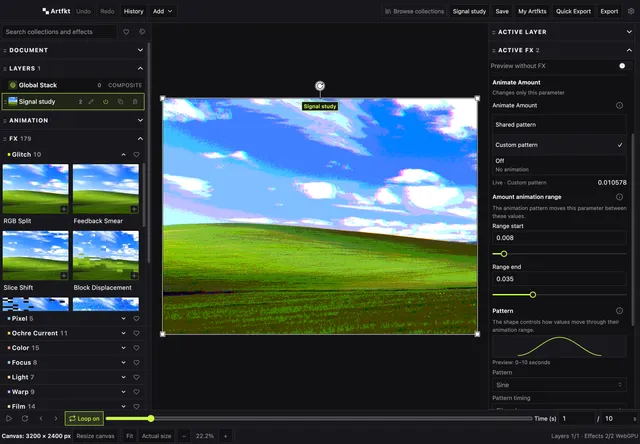This screenshot has width=640, height=444.
Task: Click Browse collections
Action: click(414, 11)
